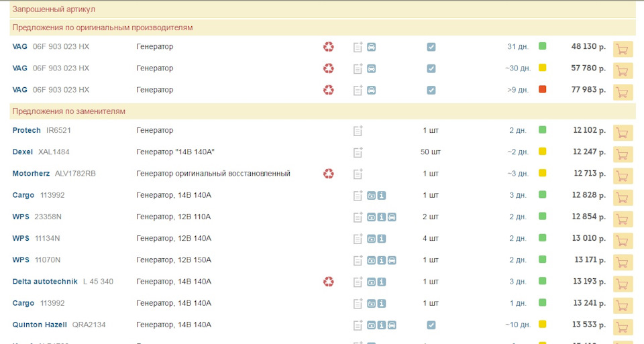Click description 'Генератор, 12В 150А'
The width and height of the screenshot is (644, 344).
pyautogui.click(x=174, y=260)
